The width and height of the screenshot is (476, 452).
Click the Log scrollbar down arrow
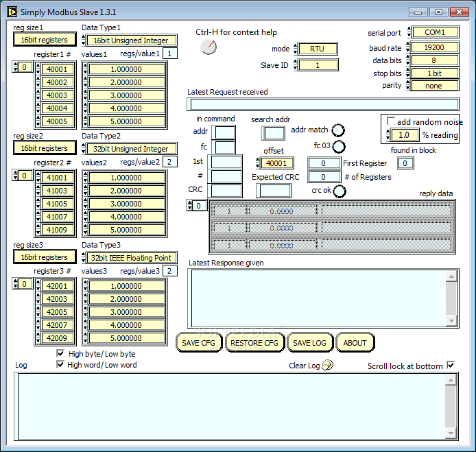pos(451,433)
